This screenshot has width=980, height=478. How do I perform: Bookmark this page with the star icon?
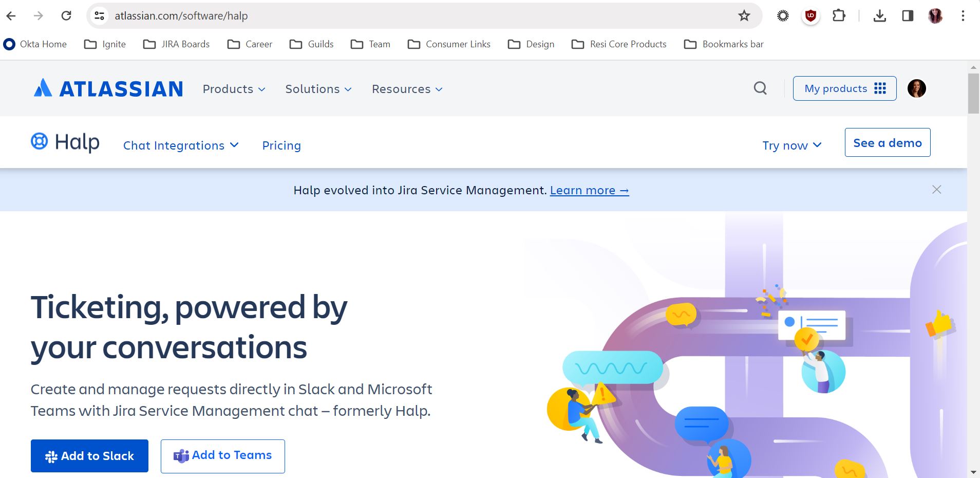click(x=743, y=15)
